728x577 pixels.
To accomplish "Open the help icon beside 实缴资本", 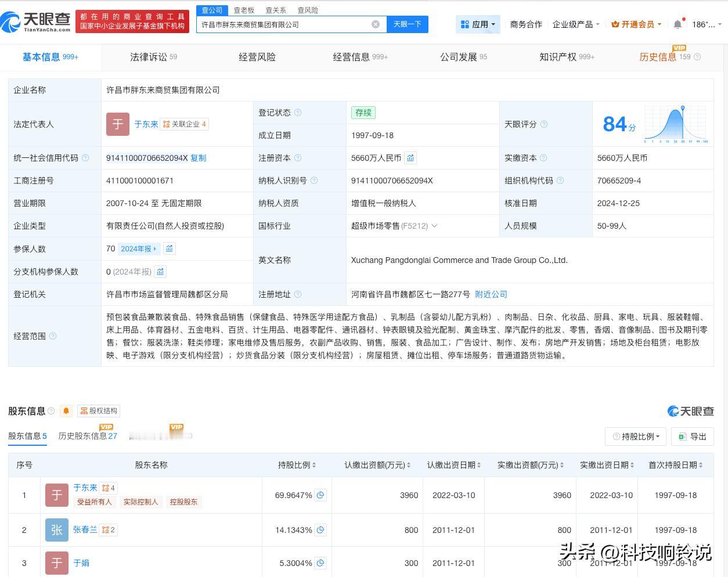I will pos(544,158).
